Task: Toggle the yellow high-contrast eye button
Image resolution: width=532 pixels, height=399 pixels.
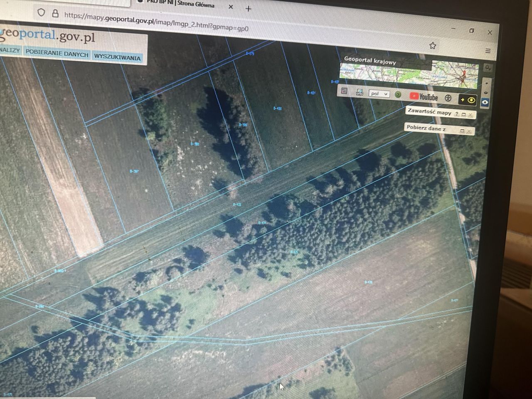Action: click(468, 100)
